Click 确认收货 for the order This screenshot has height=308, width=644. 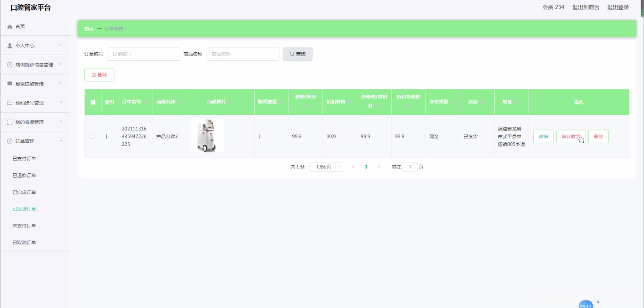click(x=571, y=137)
